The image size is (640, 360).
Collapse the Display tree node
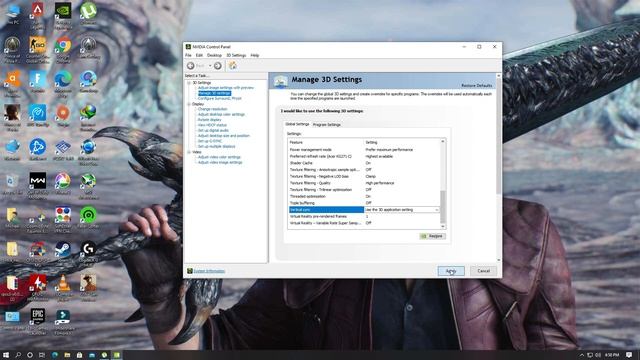click(189, 104)
